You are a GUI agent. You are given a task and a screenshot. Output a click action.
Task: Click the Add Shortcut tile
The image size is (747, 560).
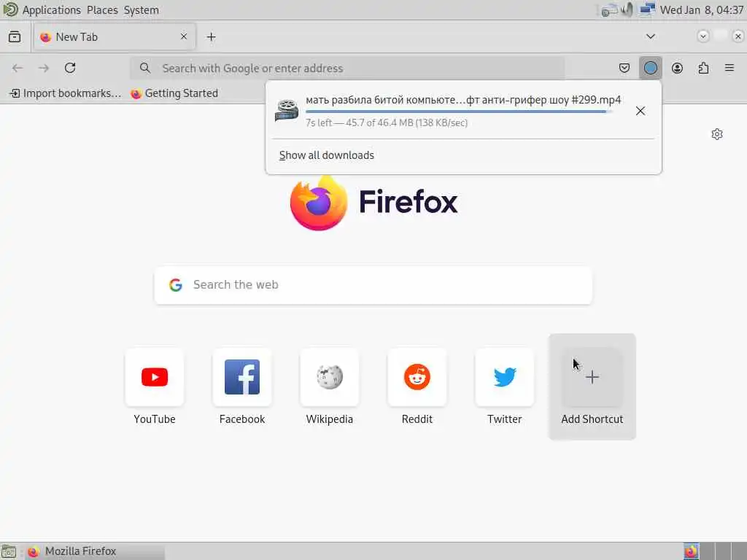[x=592, y=386]
